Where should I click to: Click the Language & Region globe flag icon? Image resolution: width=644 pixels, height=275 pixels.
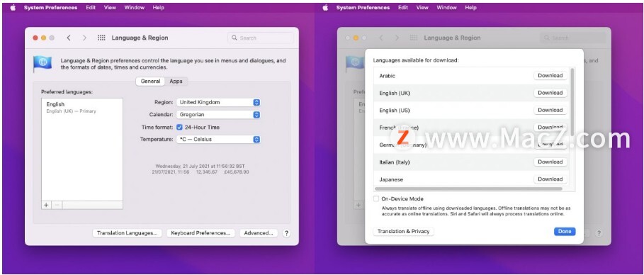43,63
